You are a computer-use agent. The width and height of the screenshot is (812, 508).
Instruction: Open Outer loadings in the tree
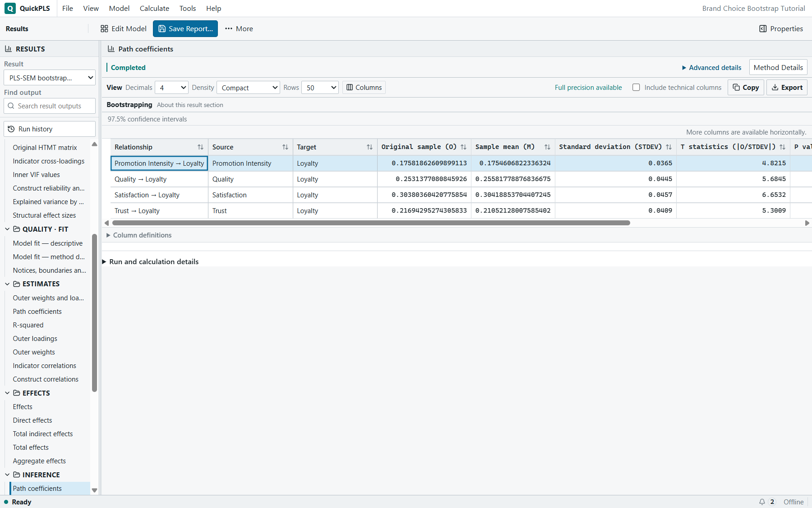35,338
